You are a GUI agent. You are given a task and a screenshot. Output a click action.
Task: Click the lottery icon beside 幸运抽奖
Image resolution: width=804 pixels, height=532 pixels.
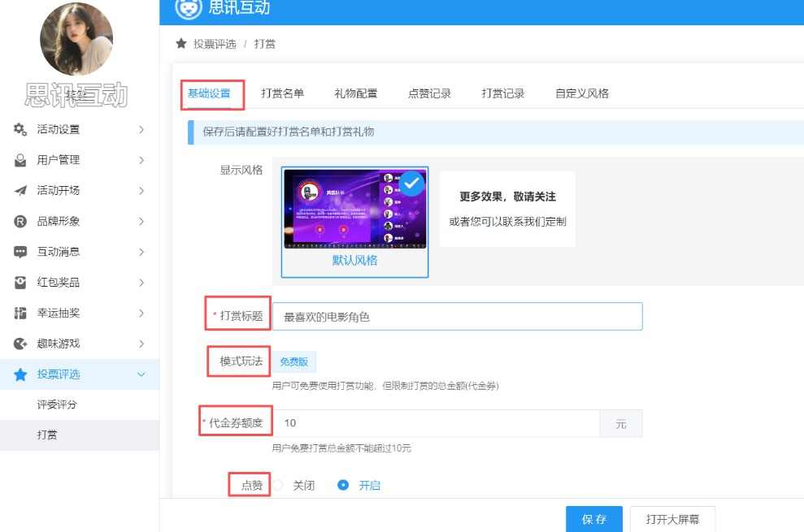point(20,314)
